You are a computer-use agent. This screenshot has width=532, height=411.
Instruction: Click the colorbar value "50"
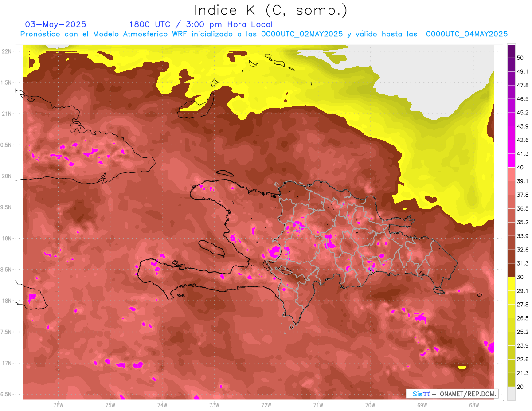[520, 58]
